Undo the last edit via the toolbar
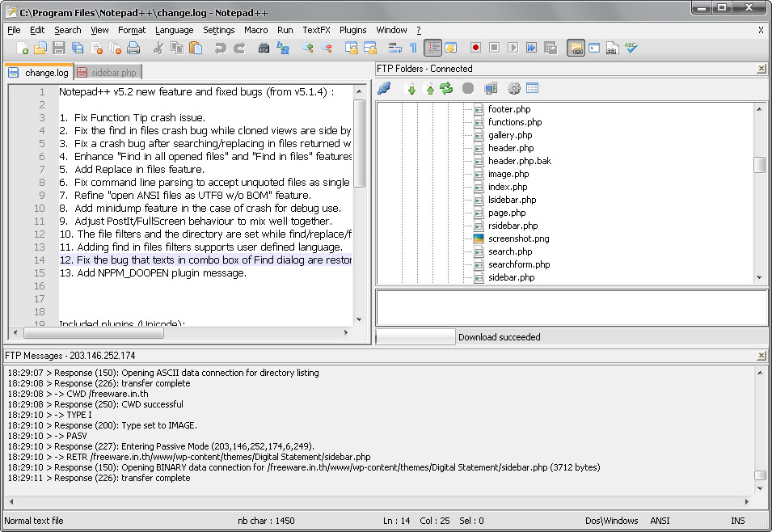Screen dimensions: 772x532 (220, 48)
